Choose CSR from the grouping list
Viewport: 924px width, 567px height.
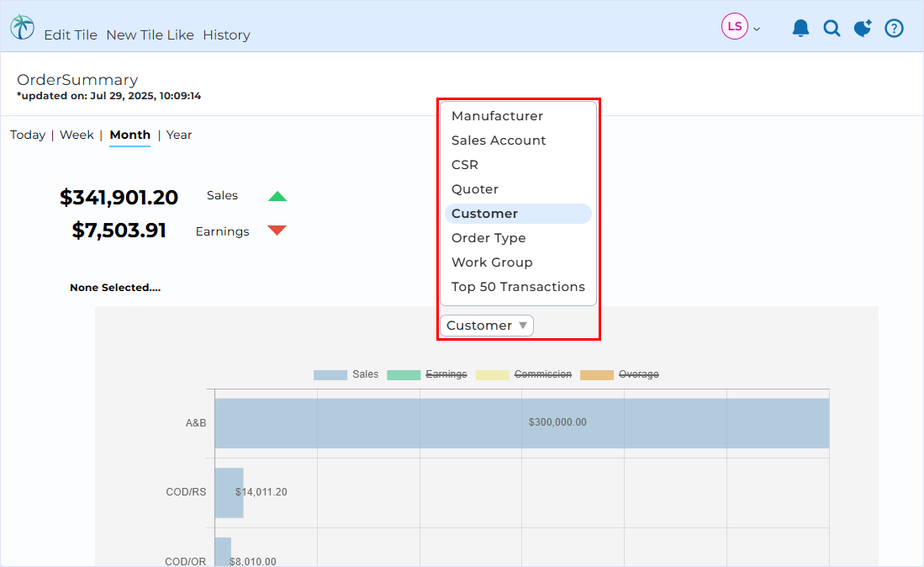518,165
